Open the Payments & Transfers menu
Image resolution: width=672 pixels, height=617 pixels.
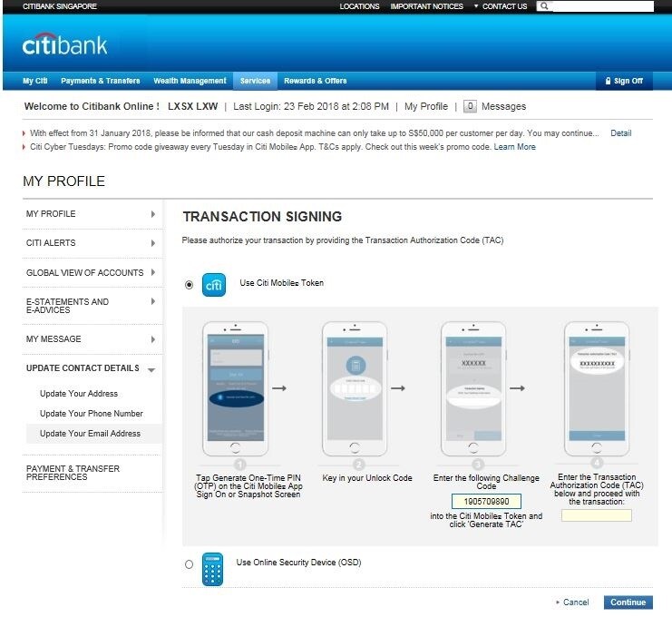pos(101,81)
